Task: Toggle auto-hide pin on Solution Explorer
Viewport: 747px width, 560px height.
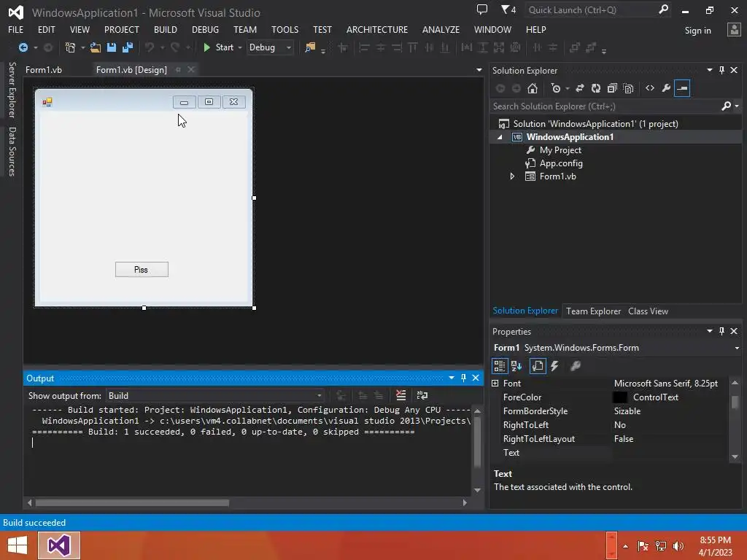Action: click(x=721, y=70)
